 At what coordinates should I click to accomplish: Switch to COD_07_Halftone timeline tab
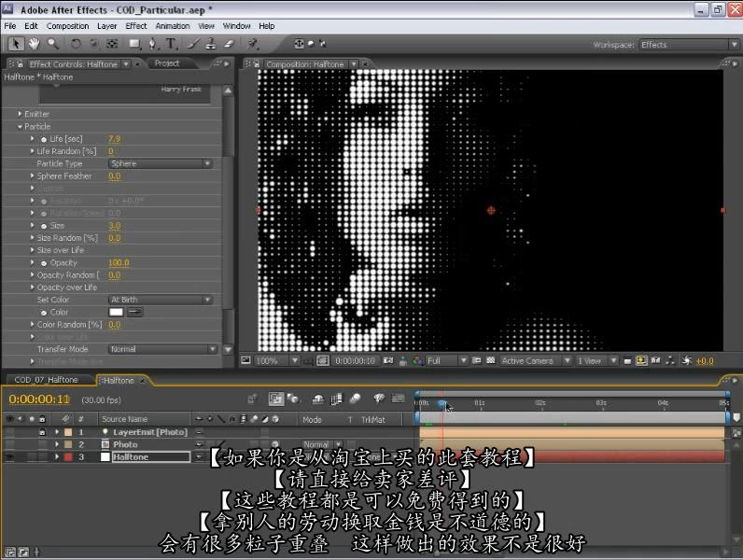[x=46, y=380]
